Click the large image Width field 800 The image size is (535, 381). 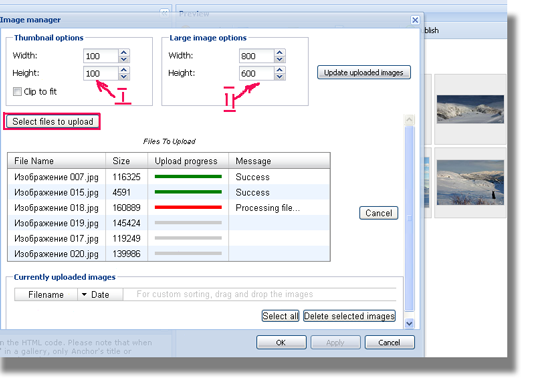coord(257,56)
